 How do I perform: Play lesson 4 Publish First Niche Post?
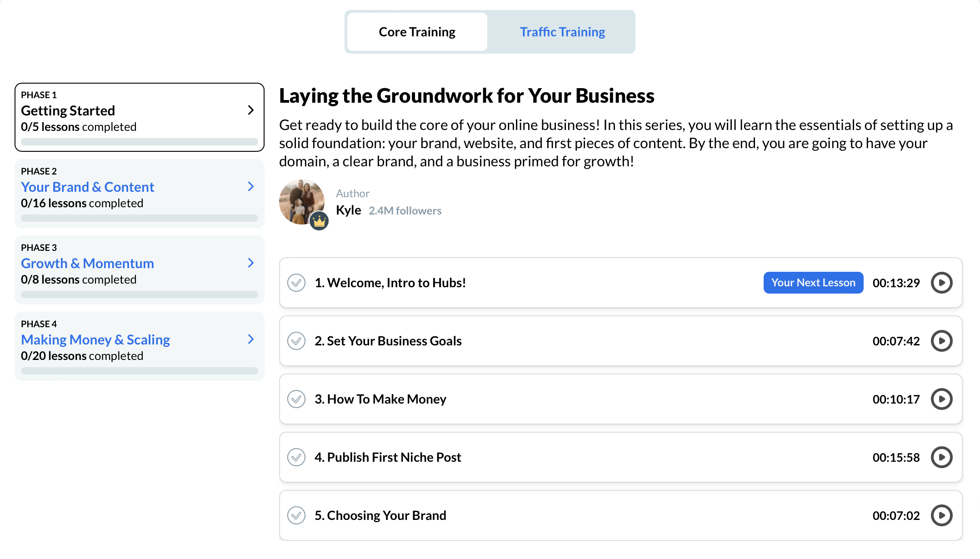point(941,457)
